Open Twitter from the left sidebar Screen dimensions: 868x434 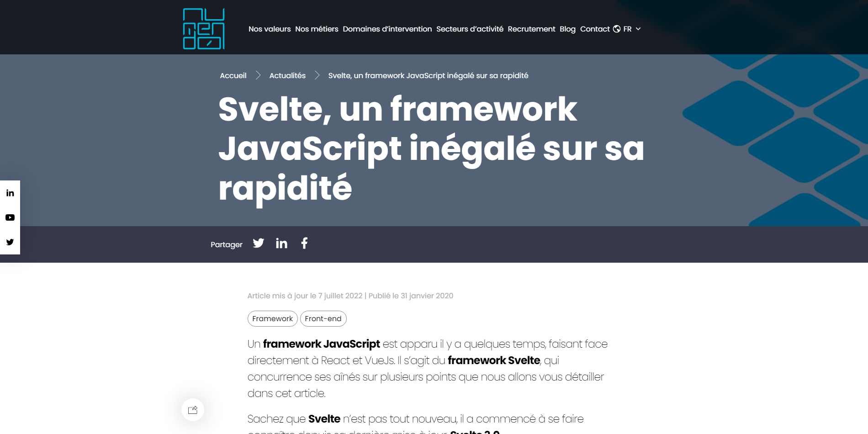pyautogui.click(x=10, y=242)
